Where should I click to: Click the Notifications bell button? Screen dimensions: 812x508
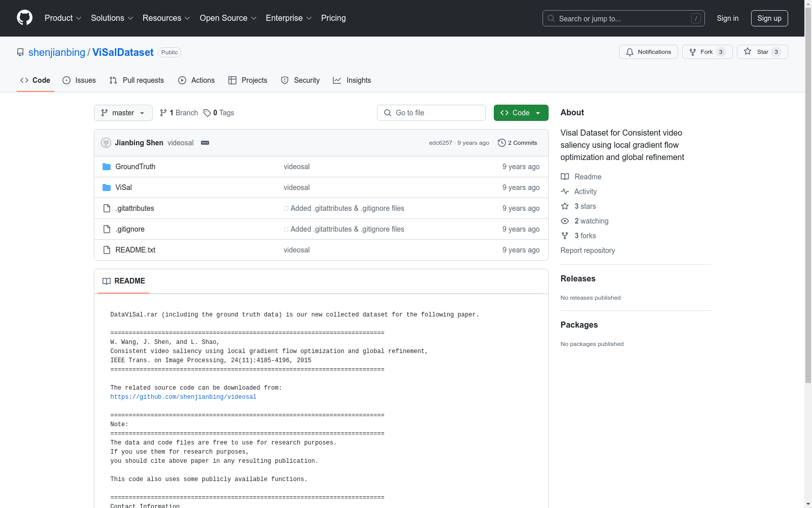[648, 52]
